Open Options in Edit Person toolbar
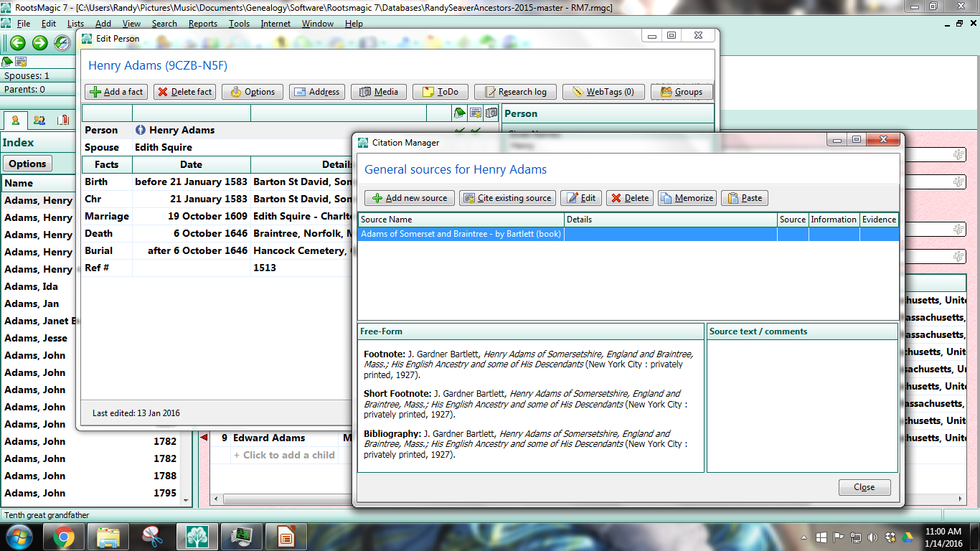This screenshot has width=980, height=551. (251, 92)
